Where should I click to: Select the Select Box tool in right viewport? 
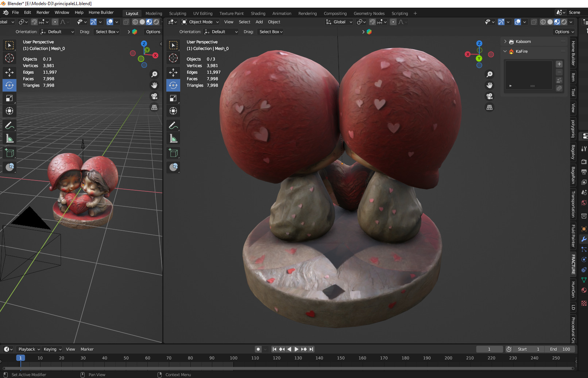(173, 45)
